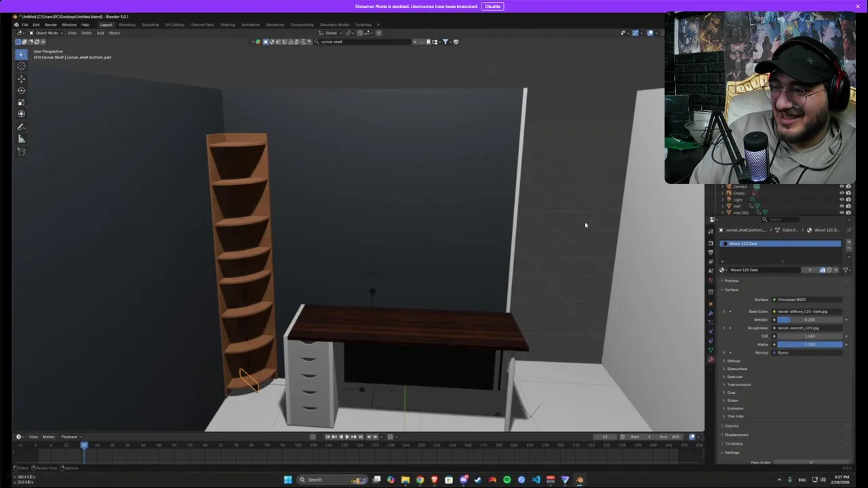Screen dimensions: 868x488
Task: Open the Windows Start menu
Action: pos(288,480)
